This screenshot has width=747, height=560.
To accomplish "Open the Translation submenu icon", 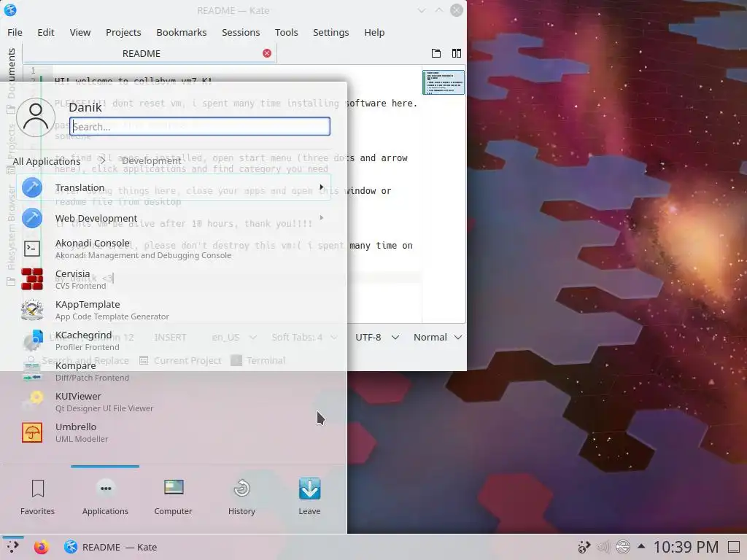I will point(32,187).
